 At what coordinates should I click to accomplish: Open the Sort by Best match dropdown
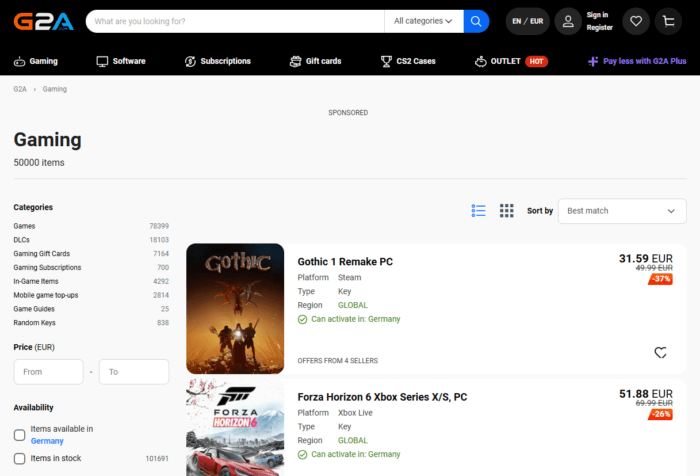click(x=622, y=211)
